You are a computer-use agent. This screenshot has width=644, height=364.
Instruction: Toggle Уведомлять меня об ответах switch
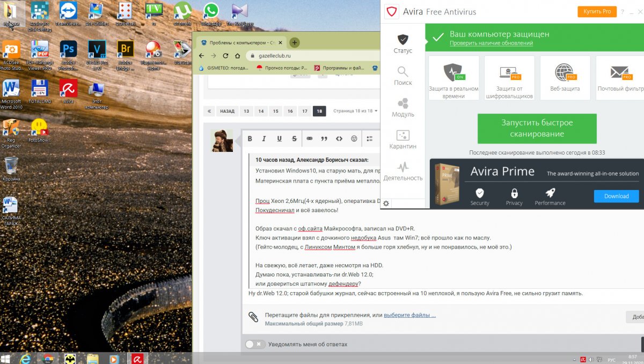(x=254, y=344)
